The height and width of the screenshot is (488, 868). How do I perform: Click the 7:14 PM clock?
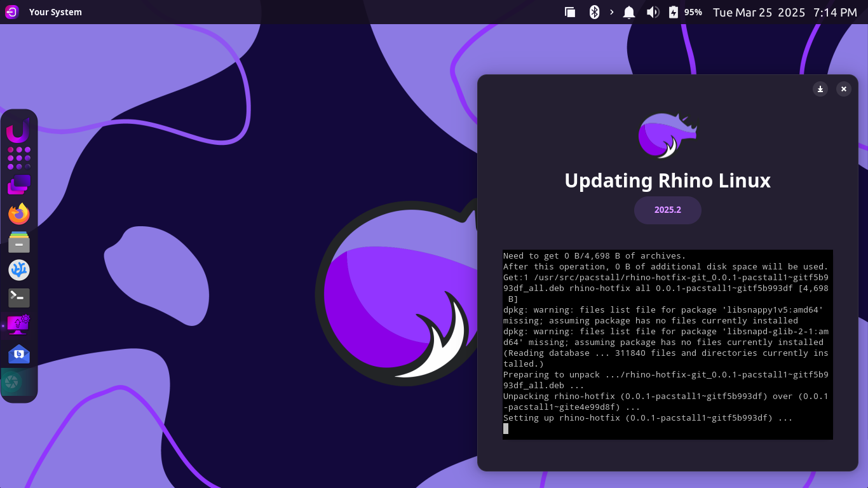click(835, 12)
